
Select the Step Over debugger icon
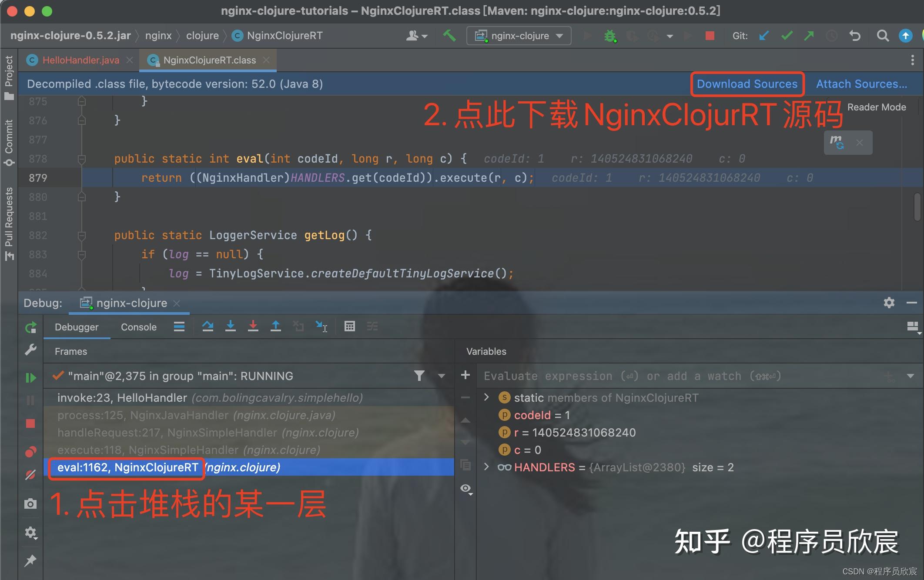coord(208,327)
